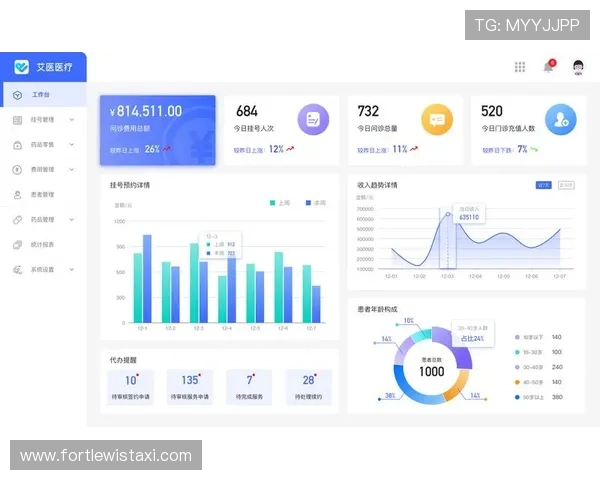
Task: Click the user avatar in the header
Action: pyautogui.click(x=578, y=67)
